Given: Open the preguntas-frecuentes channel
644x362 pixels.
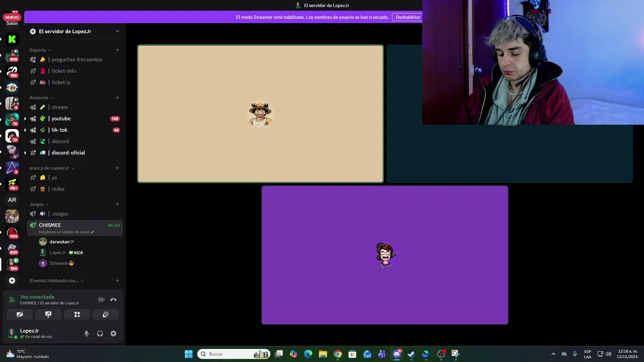Looking at the screenshot, I should tap(74, 59).
